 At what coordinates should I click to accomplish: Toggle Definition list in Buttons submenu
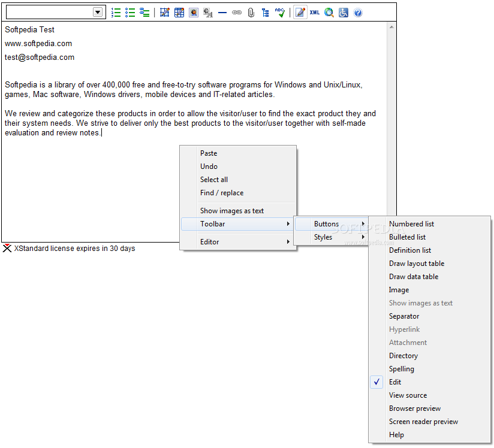click(x=429, y=250)
